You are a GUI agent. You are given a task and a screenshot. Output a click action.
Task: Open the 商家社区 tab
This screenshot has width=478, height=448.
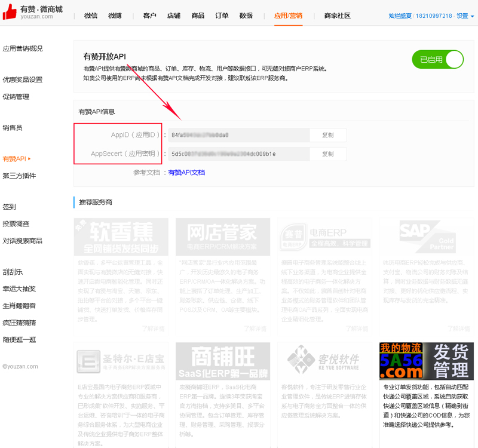(x=337, y=16)
